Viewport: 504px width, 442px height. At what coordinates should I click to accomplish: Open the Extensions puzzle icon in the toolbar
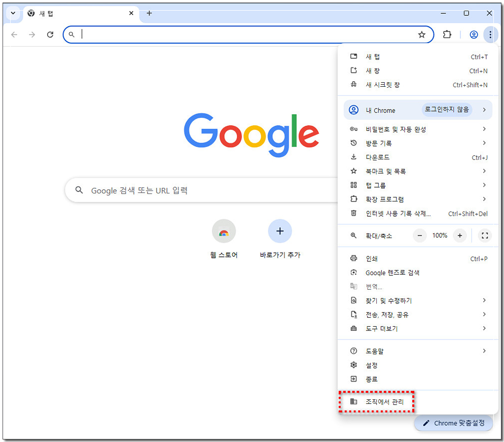click(x=447, y=34)
